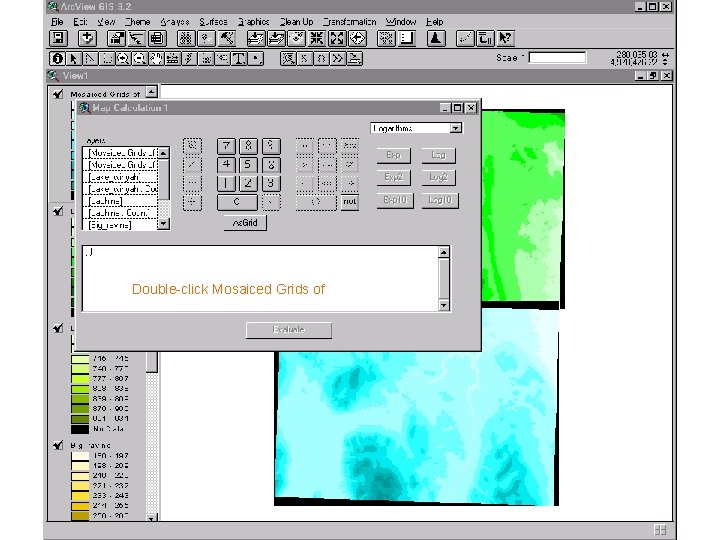This screenshot has height=540, width=720.
Task: Click the Evaluate button
Action: [289, 330]
